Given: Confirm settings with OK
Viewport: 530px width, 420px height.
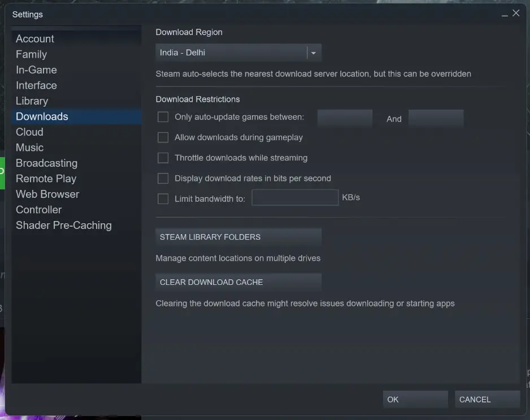Looking at the screenshot, I should [x=415, y=399].
